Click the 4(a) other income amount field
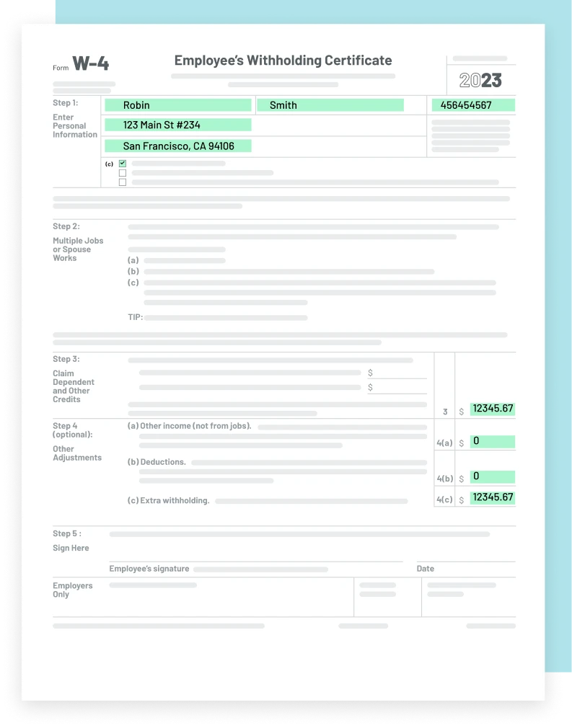 click(493, 442)
